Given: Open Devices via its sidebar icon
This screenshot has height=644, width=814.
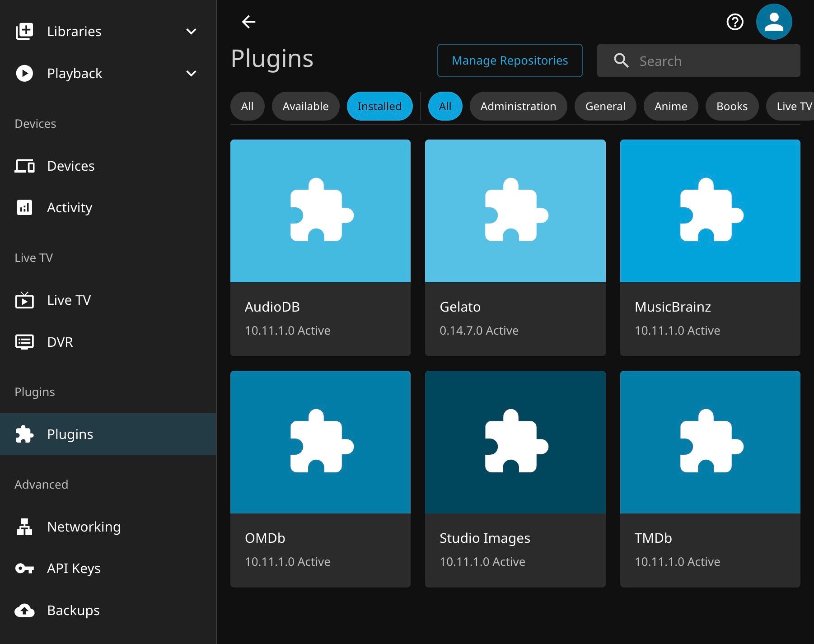Looking at the screenshot, I should click(24, 166).
